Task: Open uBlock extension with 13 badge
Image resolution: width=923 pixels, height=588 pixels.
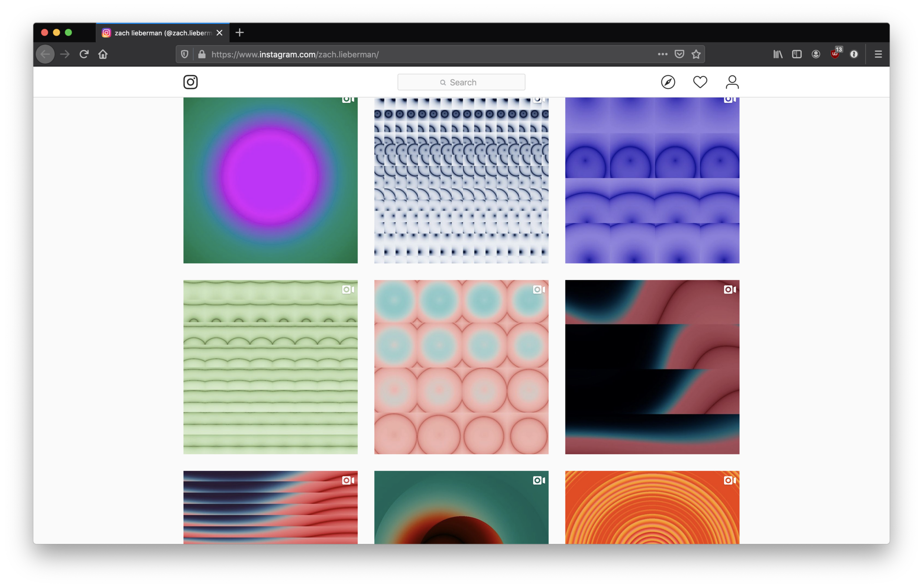Action: pyautogui.click(x=835, y=54)
